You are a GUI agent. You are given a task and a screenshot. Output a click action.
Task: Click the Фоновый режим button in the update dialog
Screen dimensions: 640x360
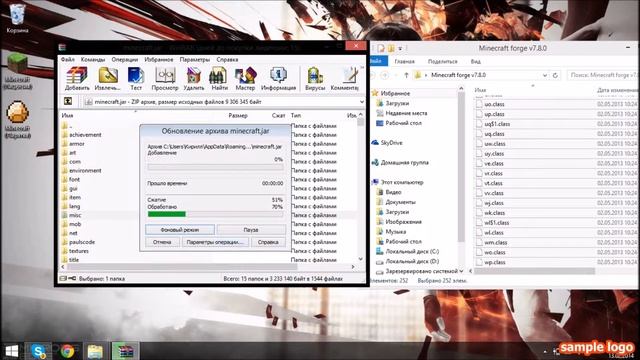(180, 230)
